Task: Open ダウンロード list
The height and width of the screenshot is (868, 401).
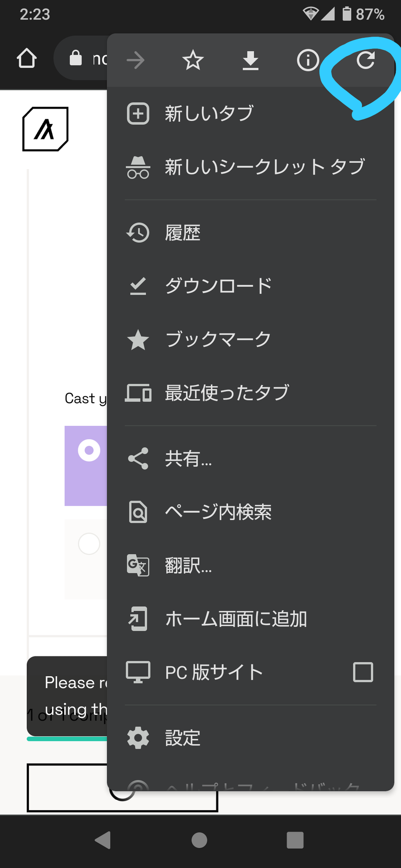Action: click(x=250, y=286)
